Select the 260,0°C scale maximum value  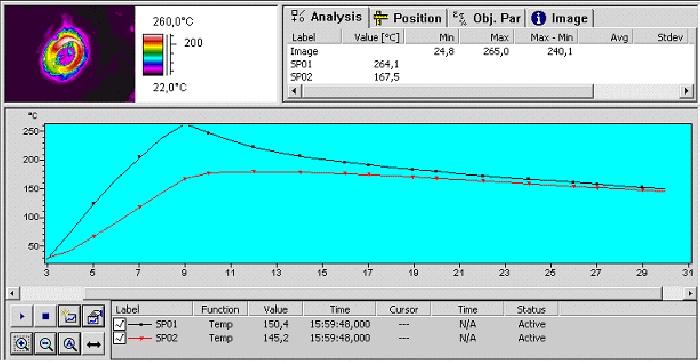click(x=173, y=21)
